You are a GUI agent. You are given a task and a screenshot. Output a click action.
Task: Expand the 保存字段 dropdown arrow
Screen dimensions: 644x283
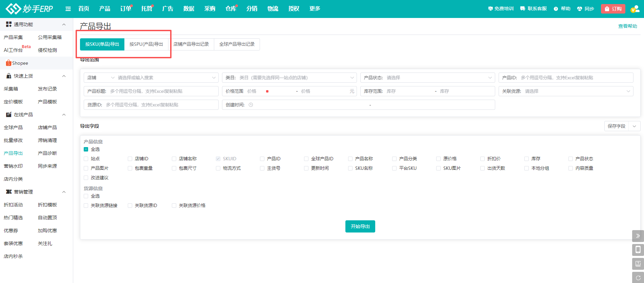coord(634,126)
